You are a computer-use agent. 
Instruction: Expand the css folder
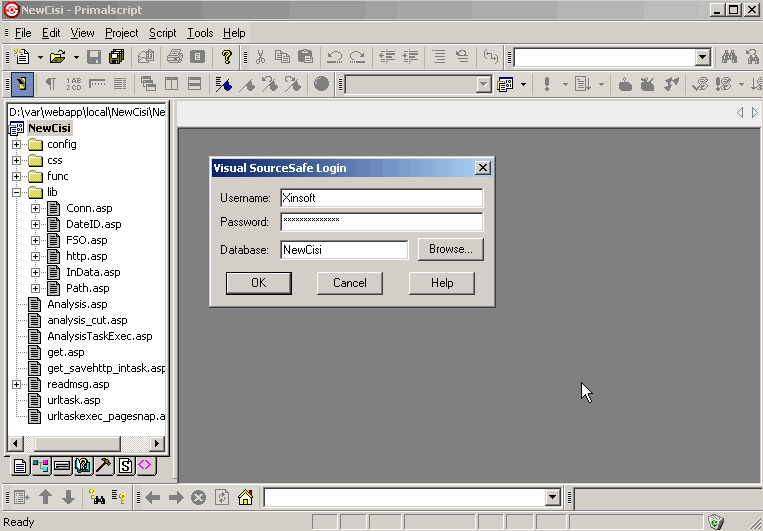click(x=17, y=161)
